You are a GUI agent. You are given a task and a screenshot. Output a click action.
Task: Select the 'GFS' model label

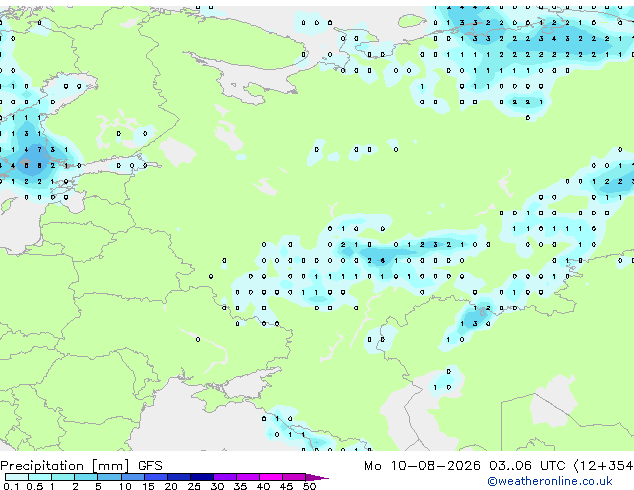tap(150, 466)
